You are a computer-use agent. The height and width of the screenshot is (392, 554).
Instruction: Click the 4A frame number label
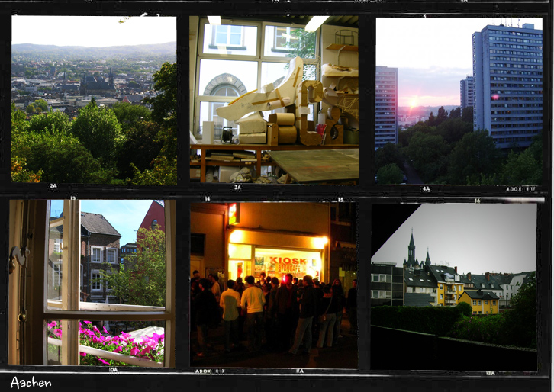tap(426, 188)
